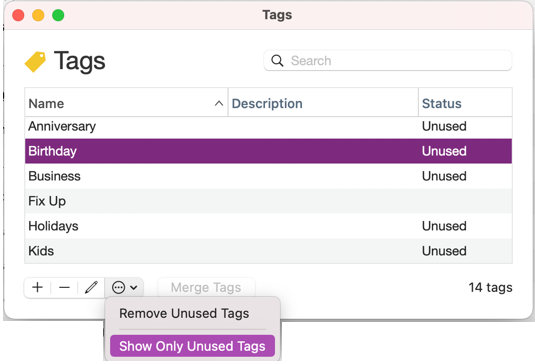This screenshot has width=535, height=364.
Task: Click the Merge Tags button
Action: coord(206,287)
